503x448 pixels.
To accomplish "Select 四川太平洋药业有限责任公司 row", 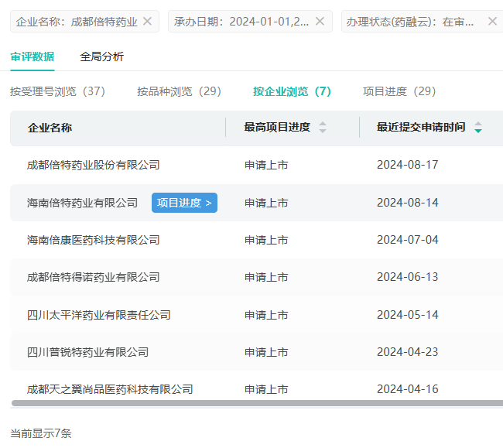I will click(x=98, y=315).
